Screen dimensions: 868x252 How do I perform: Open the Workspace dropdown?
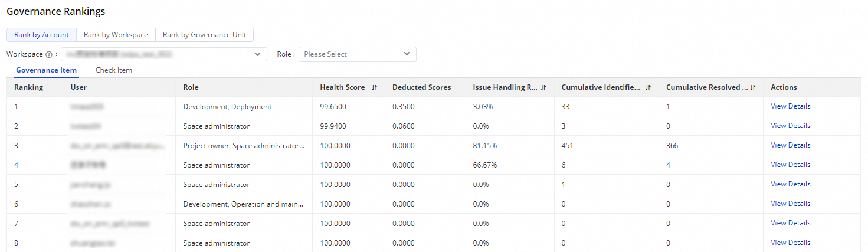click(x=164, y=54)
